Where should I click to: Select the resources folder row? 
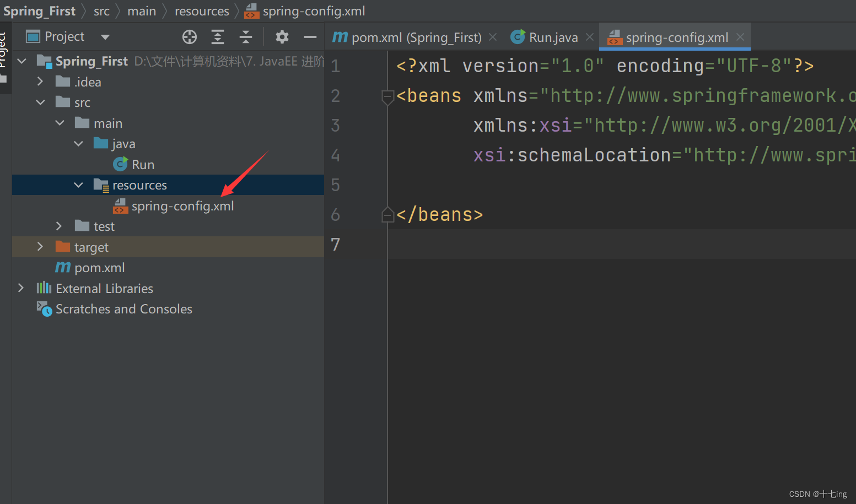click(168, 185)
